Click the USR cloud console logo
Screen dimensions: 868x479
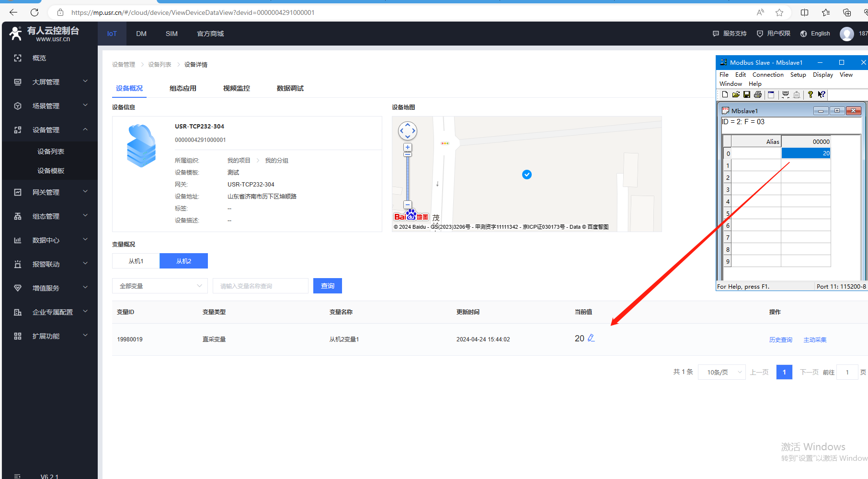(45, 34)
